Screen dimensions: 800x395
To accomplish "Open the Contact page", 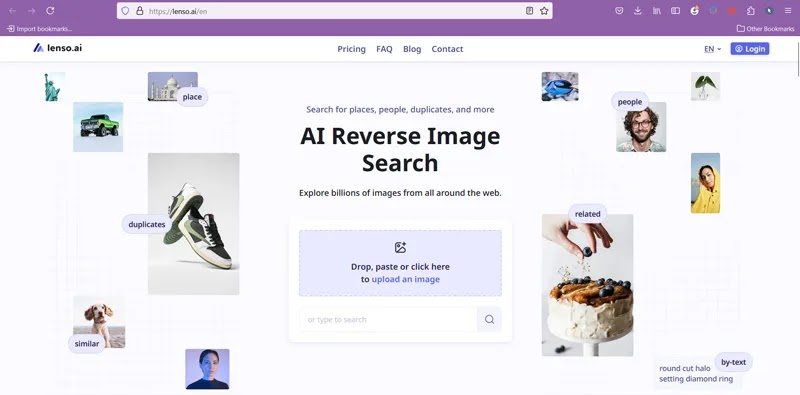I will [x=447, y=49].
